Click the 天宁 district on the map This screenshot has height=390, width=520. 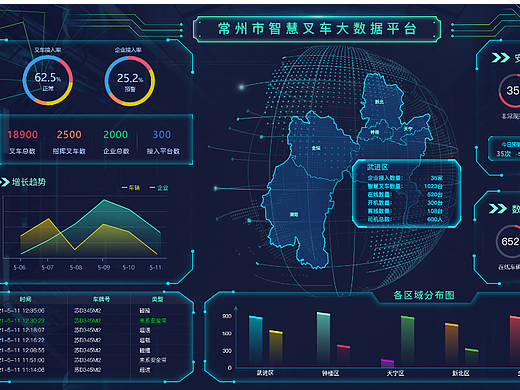click(408, 128)
